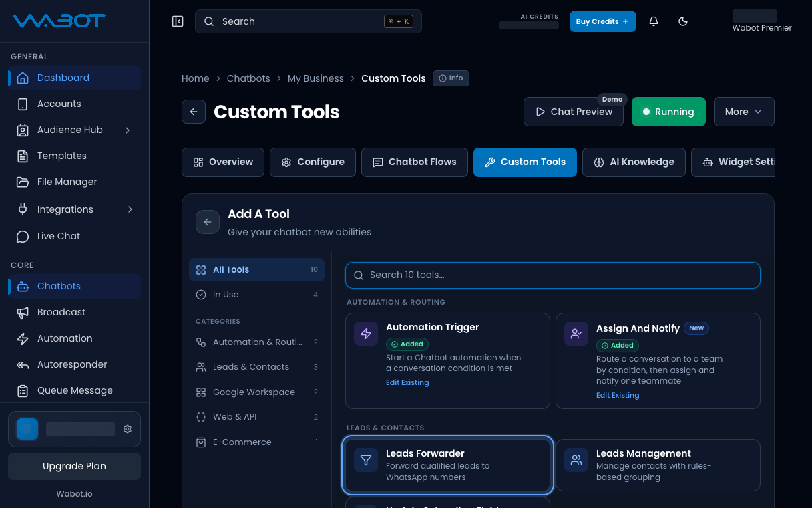Click the Assign And Notify user icon
Viewport: 812px width, 508px height.
[x=576, y=334]
